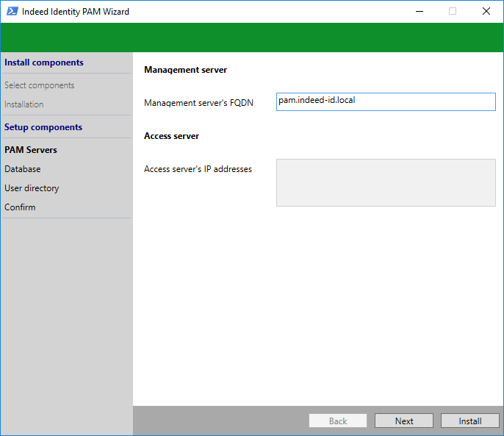504x436 pixels.
Task: Open the Installation step in sidebar
Action: [x=24, y=104]
